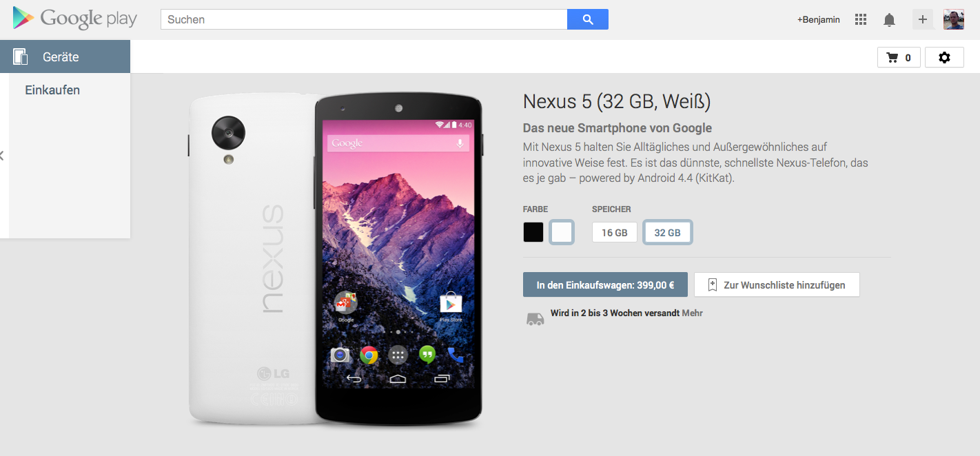980x456 pixels.
Task: Select the white color option
Action: click(562, 232)
